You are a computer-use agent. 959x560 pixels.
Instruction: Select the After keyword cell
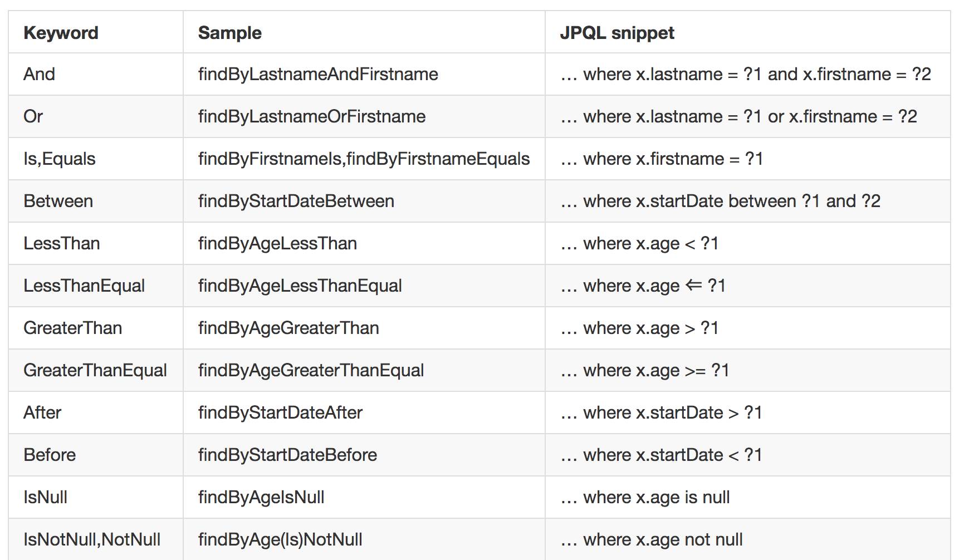pos(42,412)
